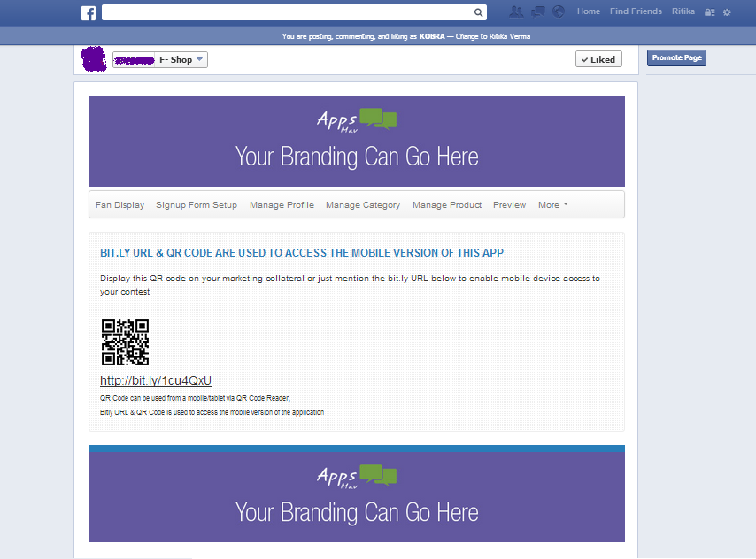The height and width of the screenshot is (559, 756).
Task: Click the top AppsMav branding banner
Action: (356, 141)
